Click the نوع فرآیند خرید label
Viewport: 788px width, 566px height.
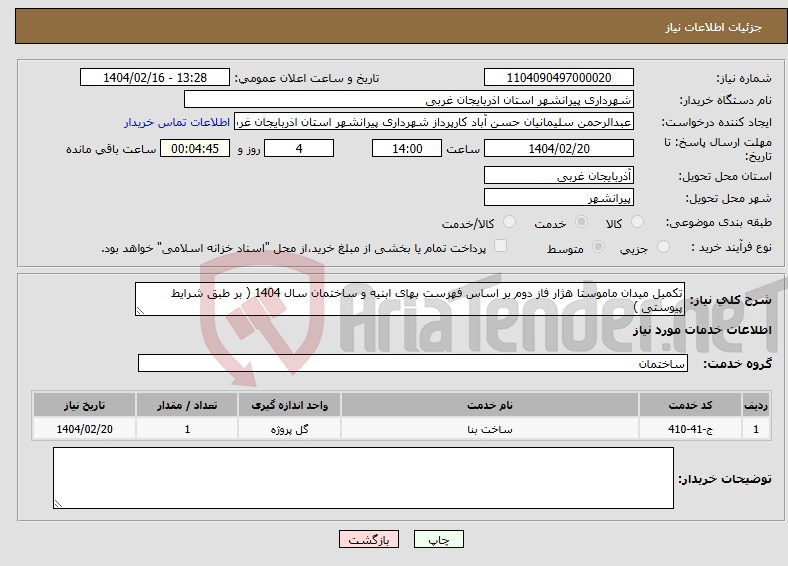click(x=732, y=247)
